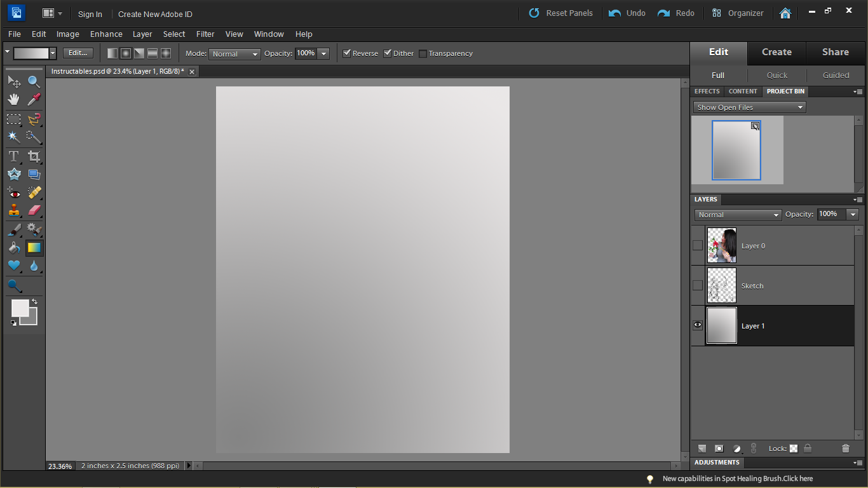Select the Eyedropper tool

pyautogui.click(x=34, y=99)
